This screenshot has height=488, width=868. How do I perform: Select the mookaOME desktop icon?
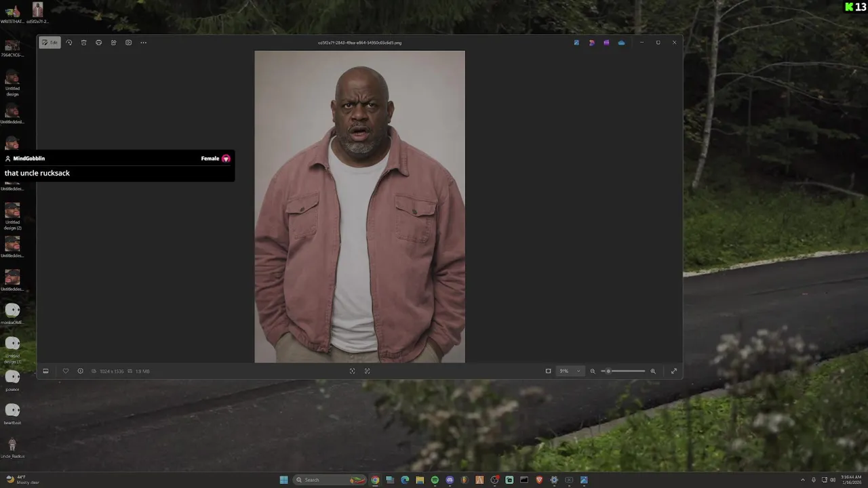point(12,313)
